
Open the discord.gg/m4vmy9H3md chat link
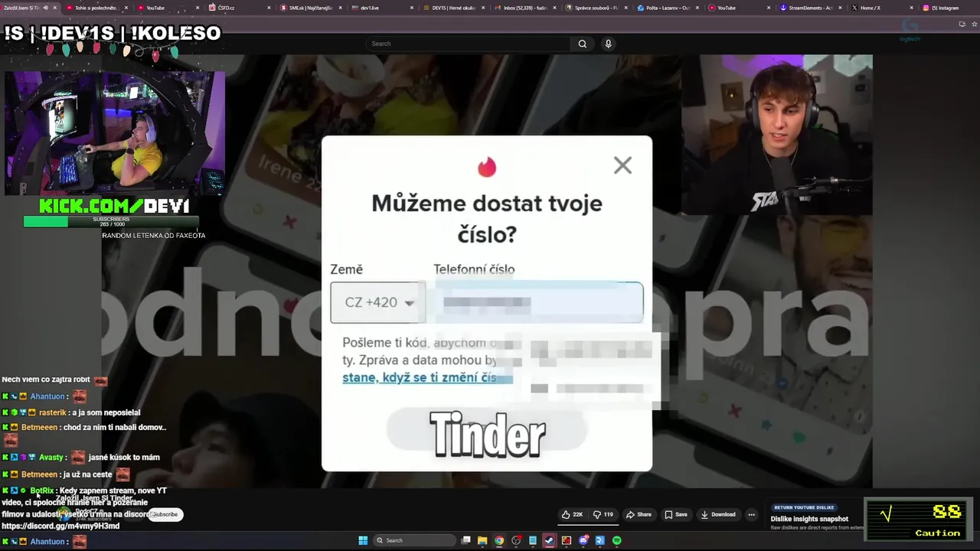pyautogui.click(x=60, y=527)
